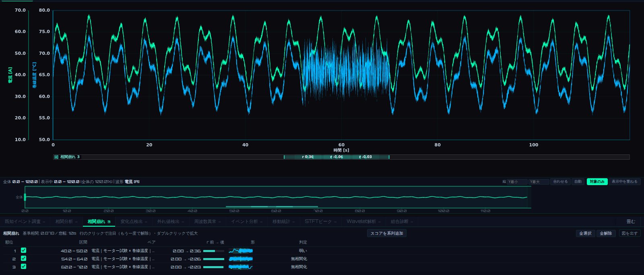Toggle the 対象のみ display mode
644x275 pixels.
[x=597, y=182]
